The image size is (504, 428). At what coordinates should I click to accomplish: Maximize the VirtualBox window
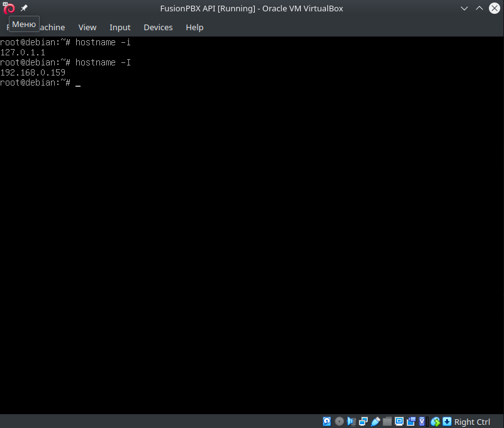pos(479,8)
